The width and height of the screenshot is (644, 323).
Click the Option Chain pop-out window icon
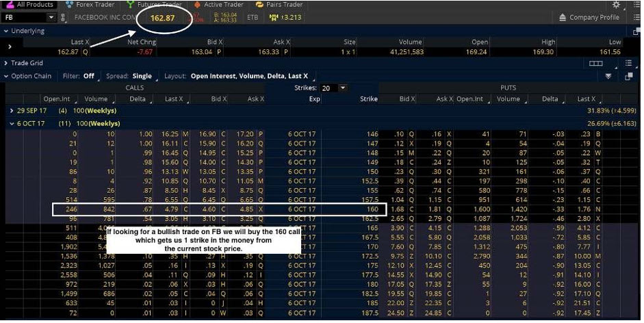pos(628,77)
